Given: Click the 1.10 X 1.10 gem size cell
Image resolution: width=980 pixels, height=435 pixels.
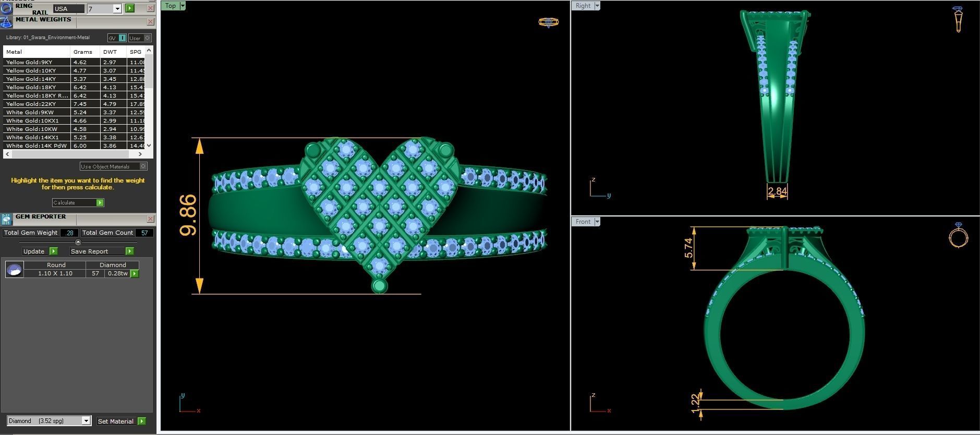Looking at the screenshot, I should point(55,273).
